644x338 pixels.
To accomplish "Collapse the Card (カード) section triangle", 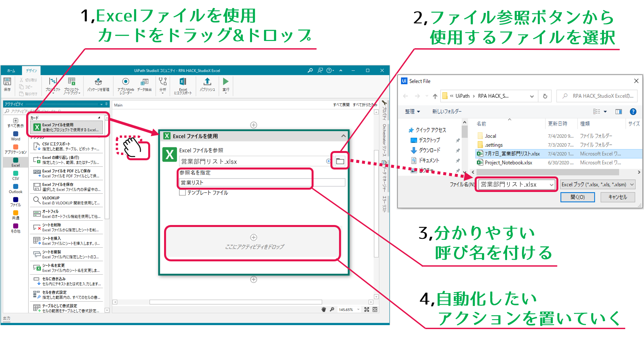I will [x=99, y=118].
